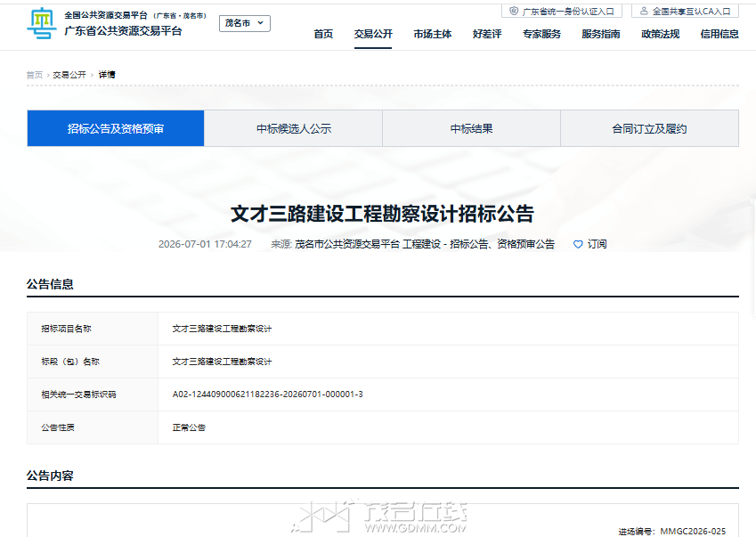The image size is (756, 537).
Task: Click the 招标项目名称 value 文才三路建设工程勘察设计
Action: (x=223, y=329)
